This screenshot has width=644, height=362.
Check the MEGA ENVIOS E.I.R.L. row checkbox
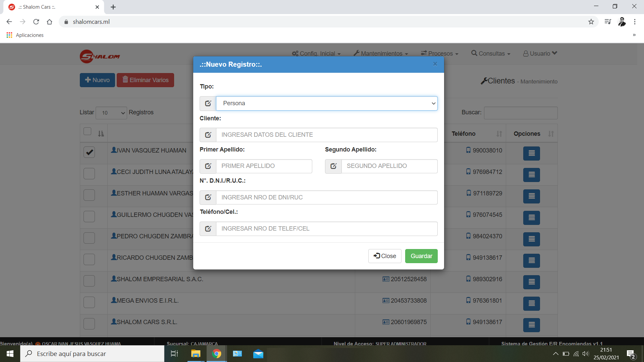[89, 302]
